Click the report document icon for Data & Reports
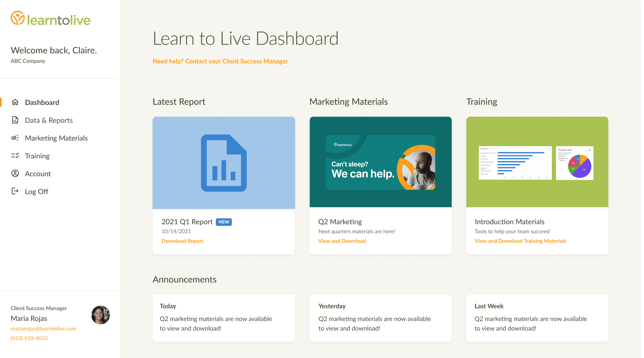The image size is (644, 358). tap(15, 120)
